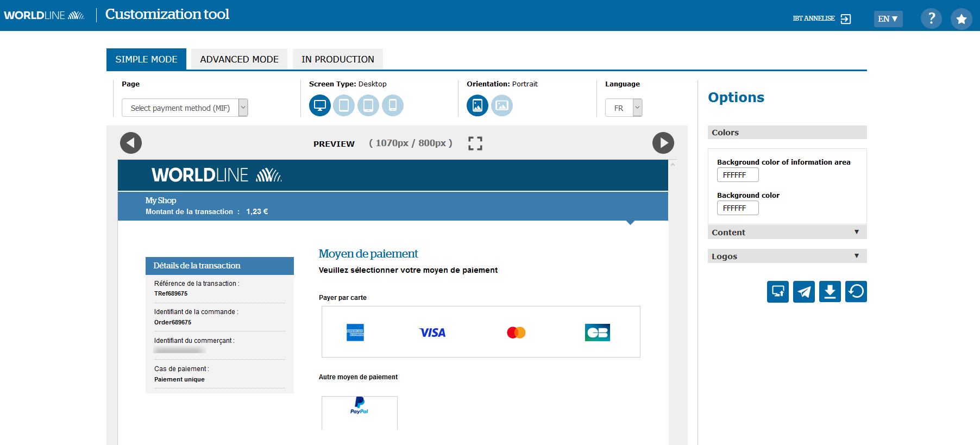Go to previous page with left arrow
980x445 pixels.
click(131, 143)
